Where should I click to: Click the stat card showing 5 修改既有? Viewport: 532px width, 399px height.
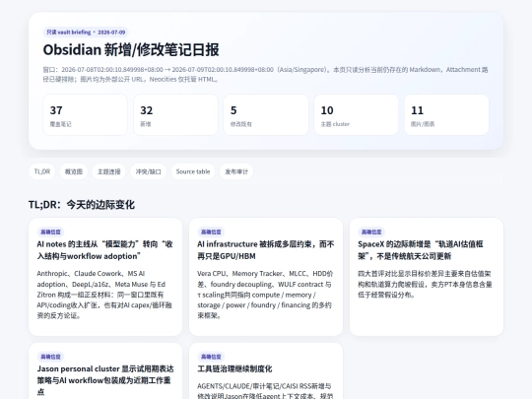pos(266,114)
